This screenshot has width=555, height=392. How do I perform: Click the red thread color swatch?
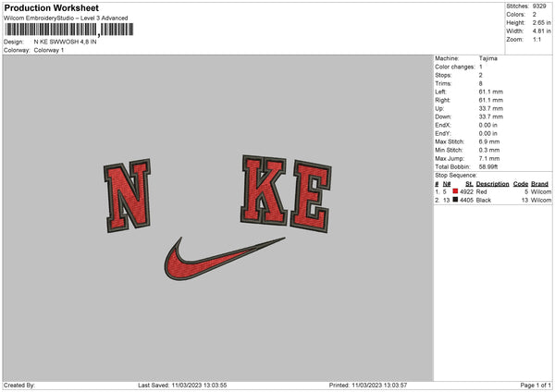(455, 191)
